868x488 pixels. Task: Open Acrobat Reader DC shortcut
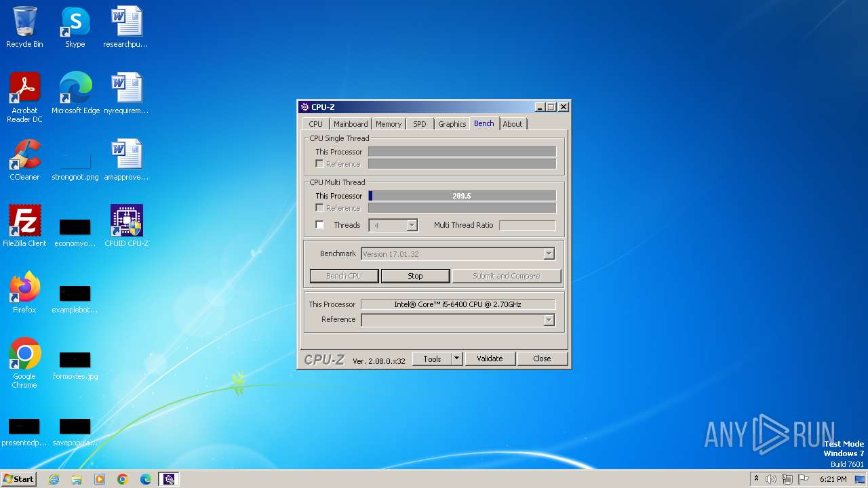pyautogui.click(x=24, y=98)
